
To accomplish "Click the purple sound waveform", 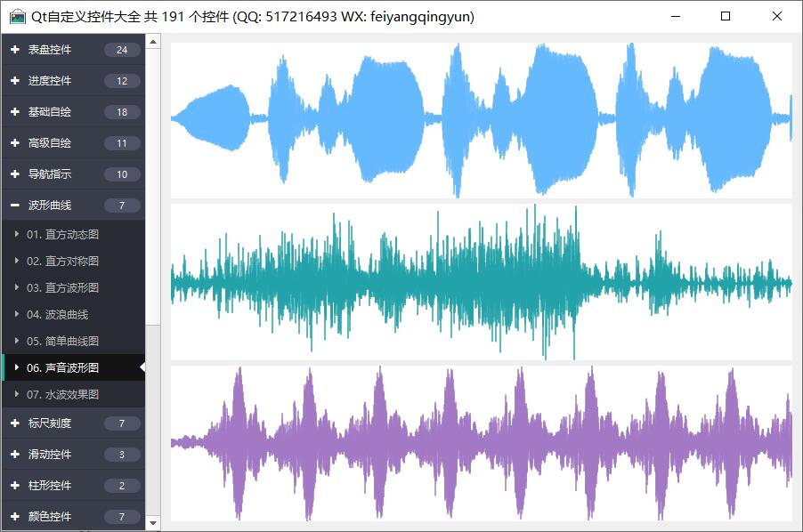I will (481, 442).
